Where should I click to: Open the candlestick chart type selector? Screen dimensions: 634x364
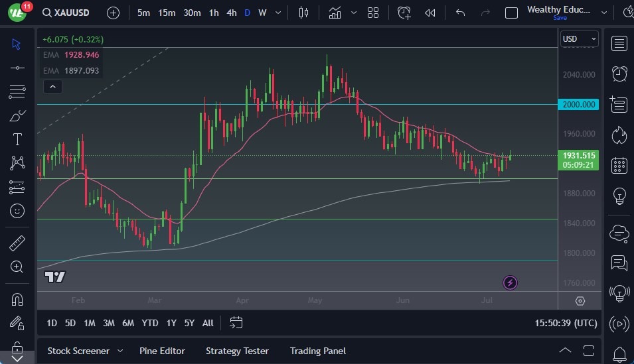303,13
